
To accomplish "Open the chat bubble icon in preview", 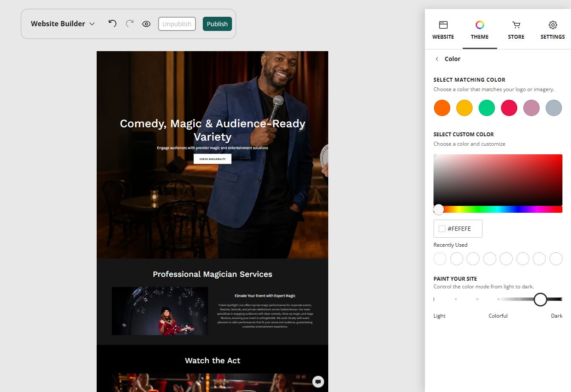I will tap(318, 381).
